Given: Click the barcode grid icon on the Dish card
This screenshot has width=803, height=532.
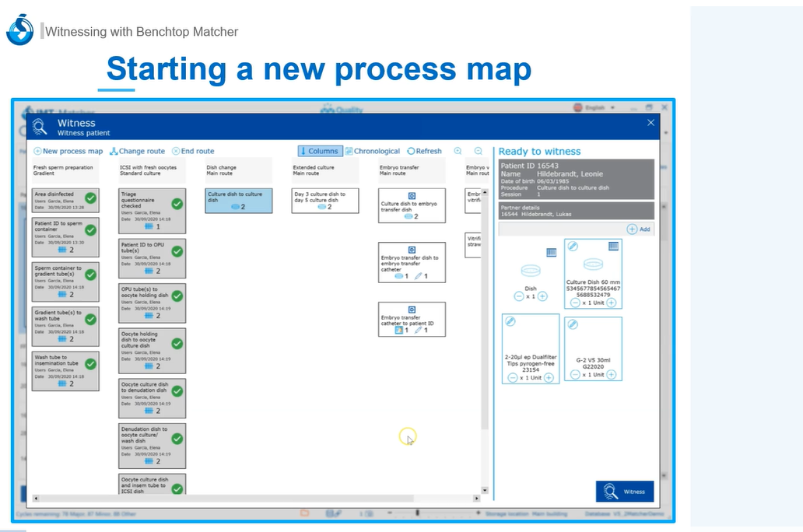Looking at the screenshot, I should click(552, 253).
